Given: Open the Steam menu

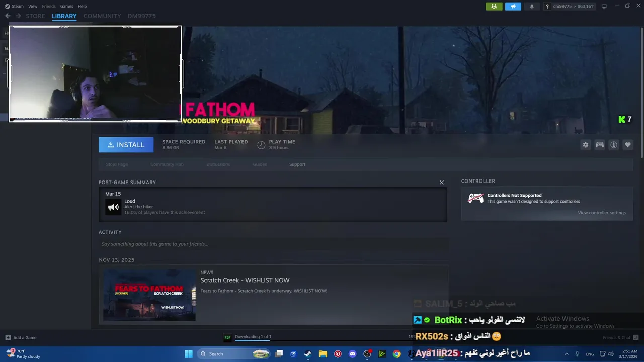Looking at the screenshot, I should point(14,6).
